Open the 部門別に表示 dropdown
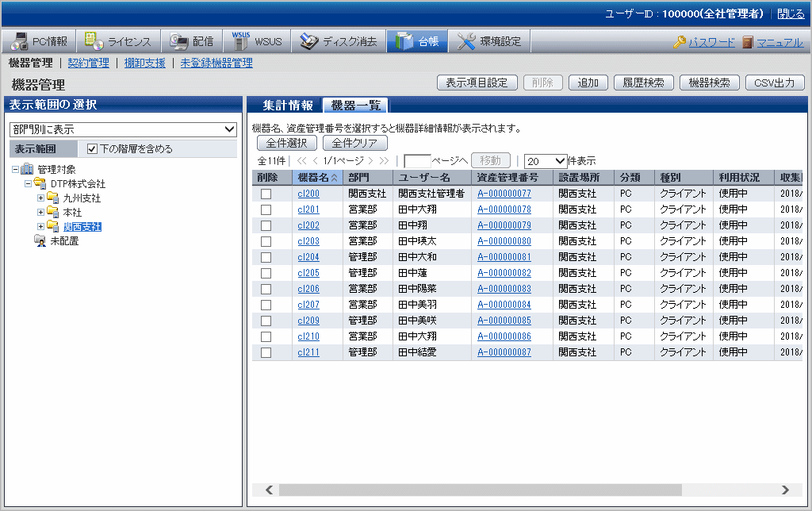Image resolution: width=812 pixels, height=511 pixels. (123, 129)
